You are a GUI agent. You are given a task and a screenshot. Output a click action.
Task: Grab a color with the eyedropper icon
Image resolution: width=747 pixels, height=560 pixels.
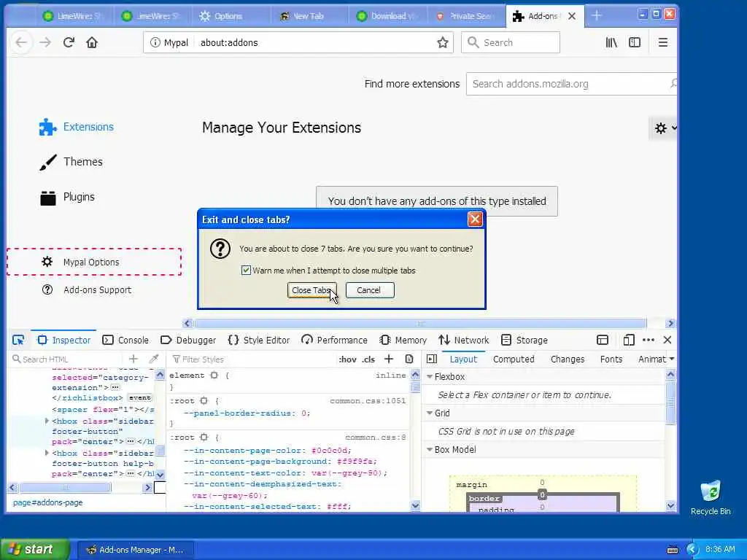coord(153,359)
